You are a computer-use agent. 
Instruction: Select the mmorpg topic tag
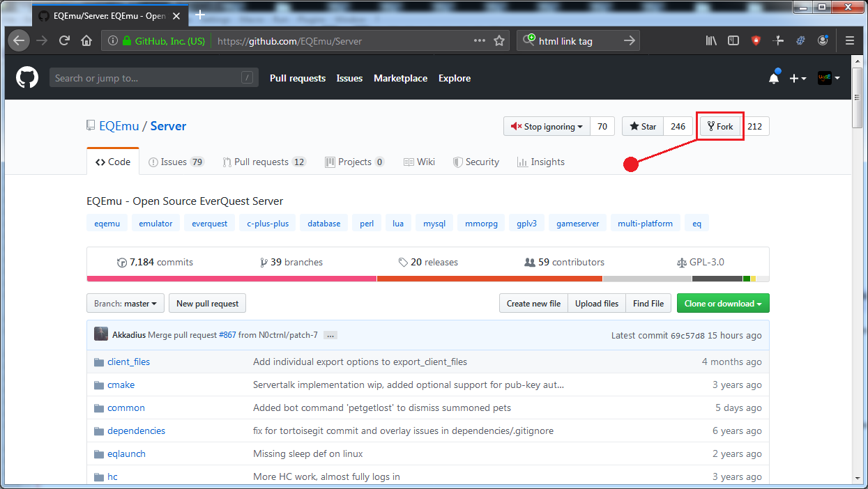481,224
